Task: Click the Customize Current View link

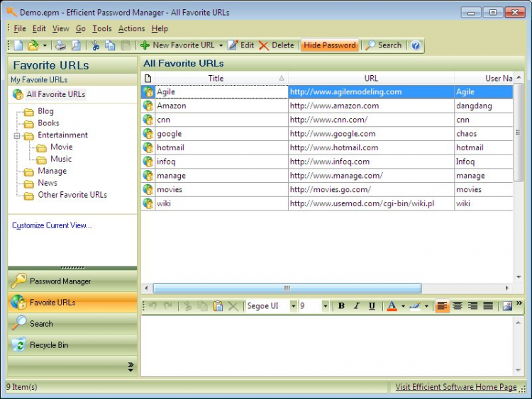Action: (x=52, y=225)
